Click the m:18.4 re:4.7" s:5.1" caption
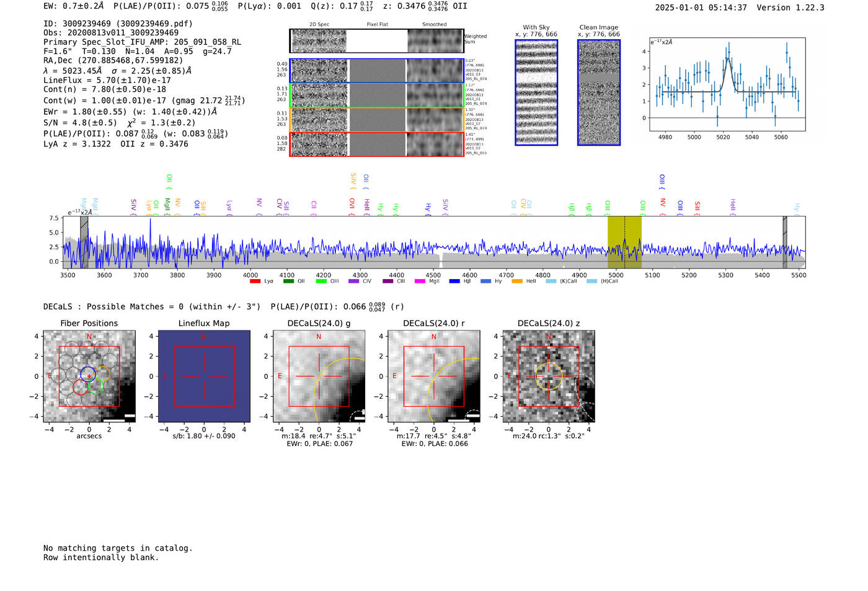Viewport: 868px width, 591px height. point(319,436)
